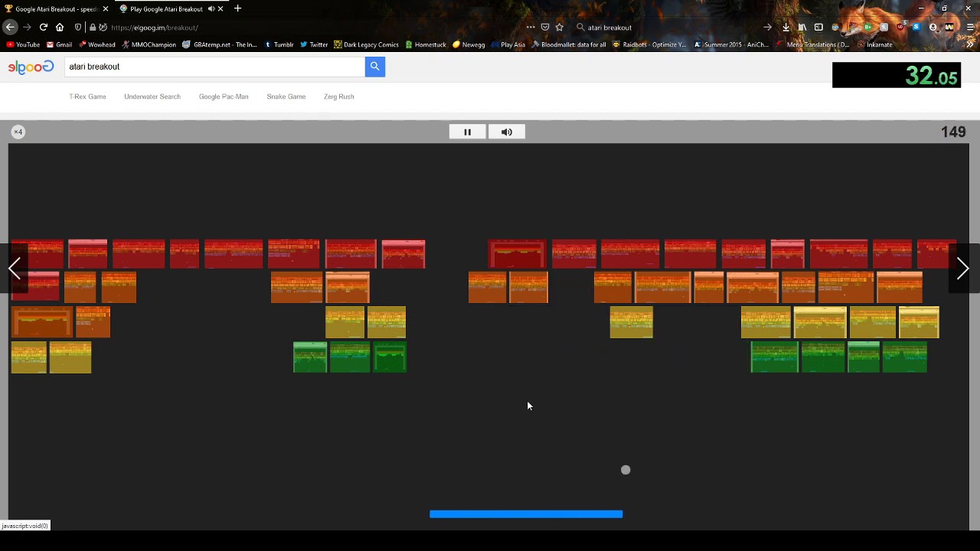
Task: Mute the tab via its speaker icon
Action: [x=211, y=9]
